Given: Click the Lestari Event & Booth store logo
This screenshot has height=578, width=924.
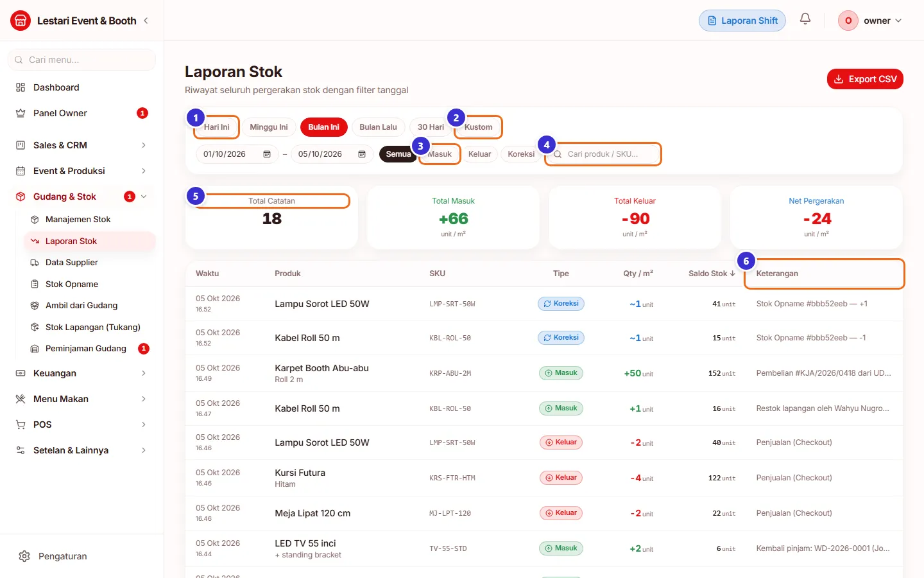Looking at the screenshot, I should coord(21,21).
